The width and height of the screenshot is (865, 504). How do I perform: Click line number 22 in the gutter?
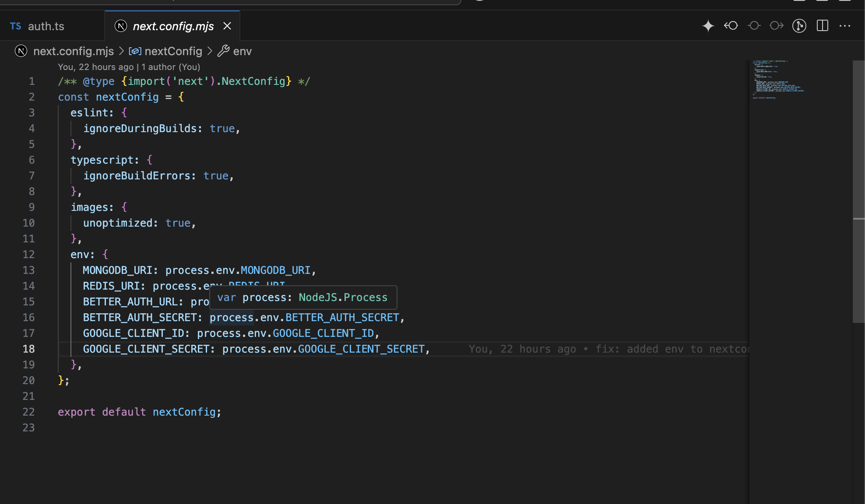point(28,412)
